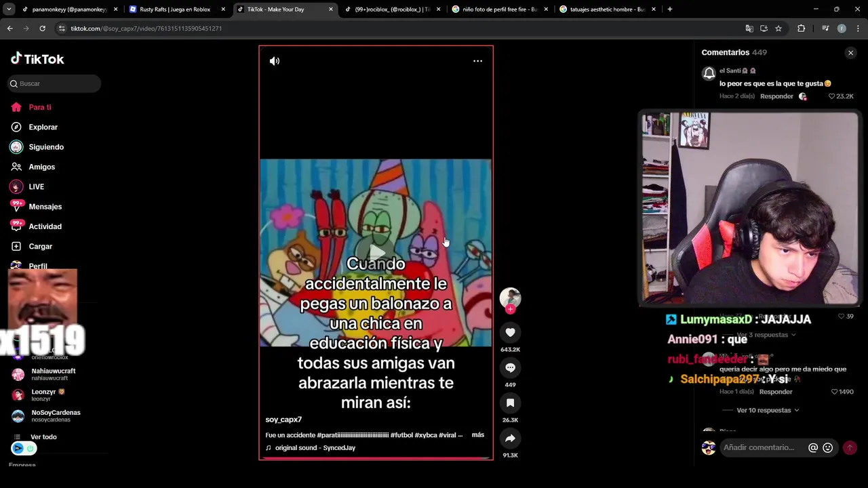Open LIVE section

point(36,186)
